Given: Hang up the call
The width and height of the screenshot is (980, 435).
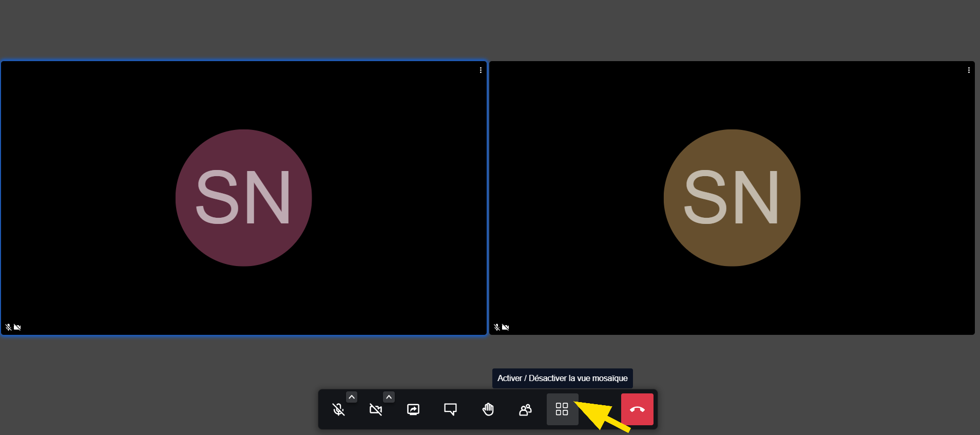Looking at the screenshot, I should [637, 409].
